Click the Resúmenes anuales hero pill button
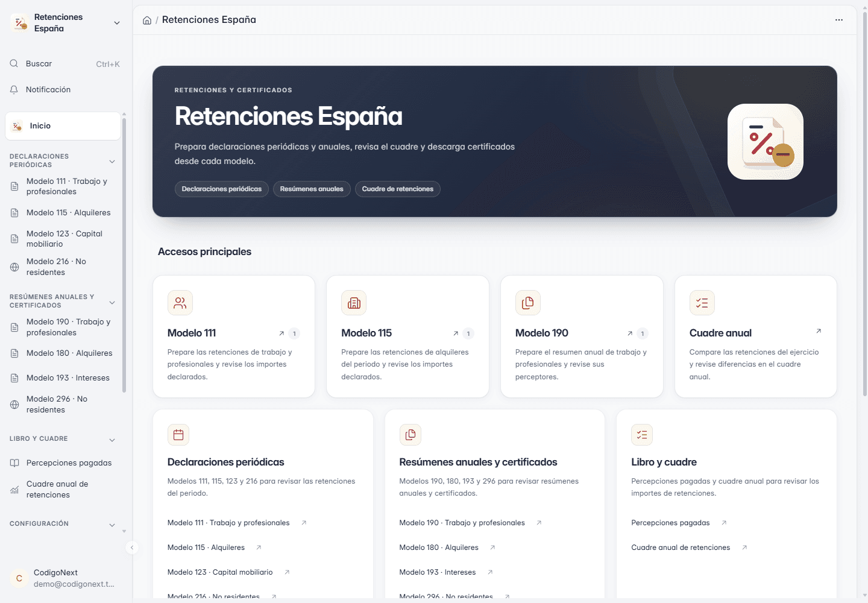 point(312,189)
